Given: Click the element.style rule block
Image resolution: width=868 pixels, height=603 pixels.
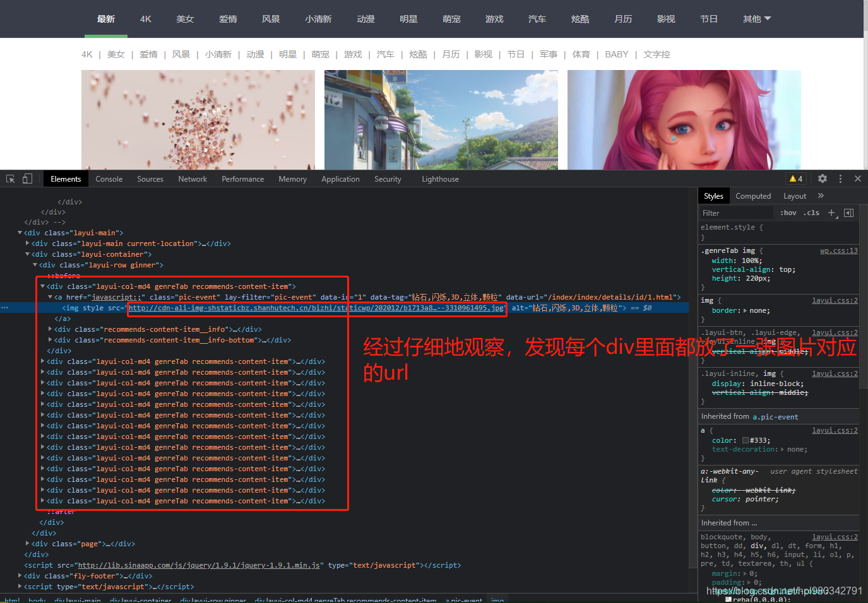Looking at the screenshot, I should (779, 232).
